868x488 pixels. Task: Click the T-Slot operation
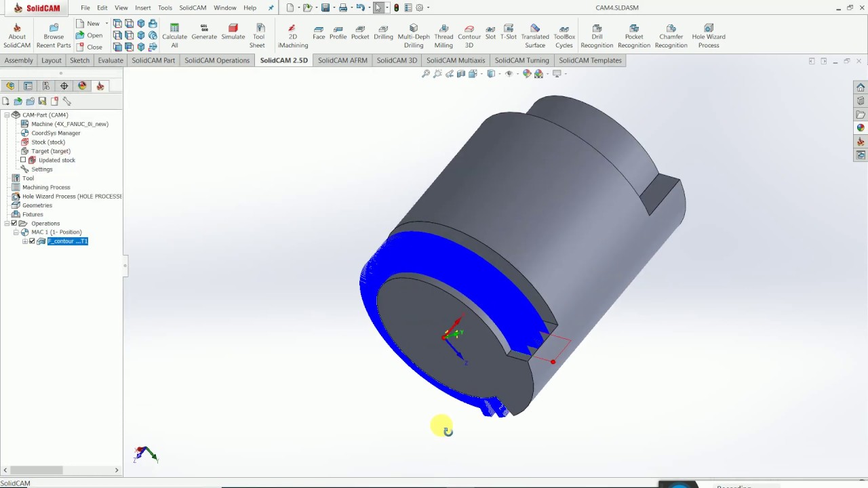509,32
